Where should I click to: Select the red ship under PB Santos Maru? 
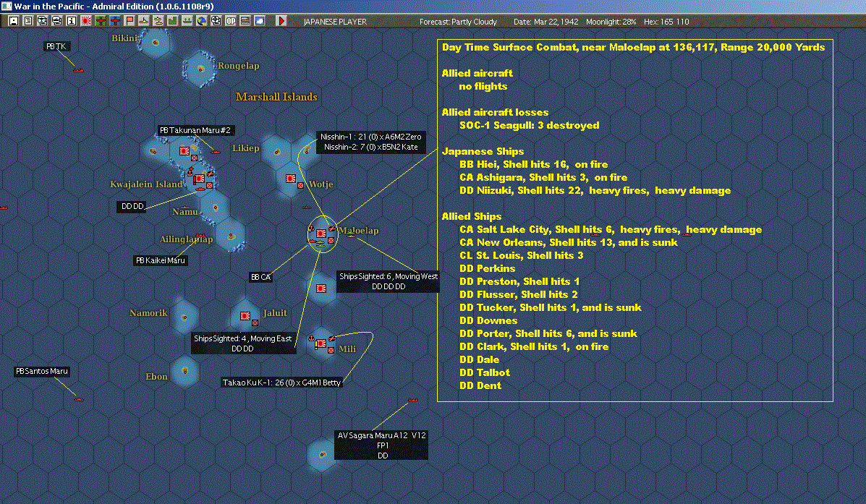(x=78, y=399)
